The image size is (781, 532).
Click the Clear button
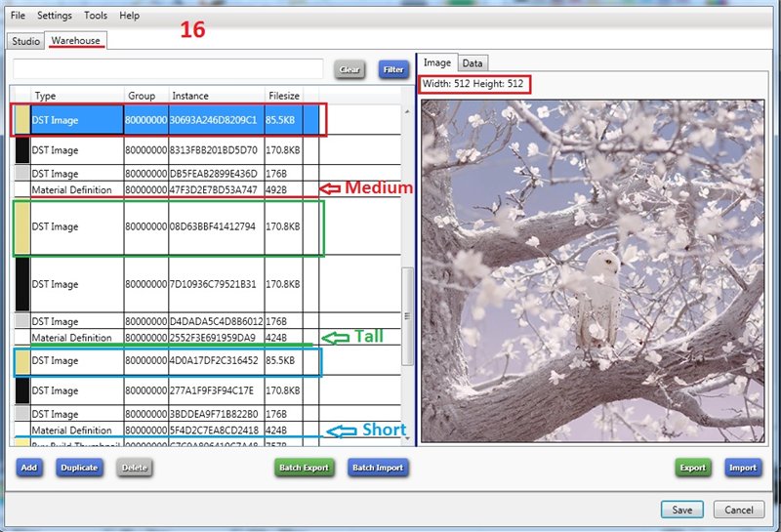pyautogui.click(x=349, y=70)
